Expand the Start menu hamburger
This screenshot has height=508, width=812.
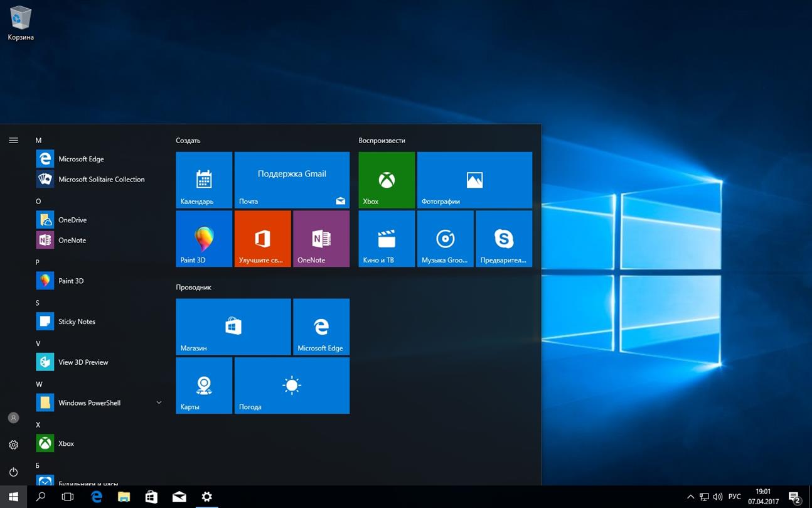click(x=13, y=140)
